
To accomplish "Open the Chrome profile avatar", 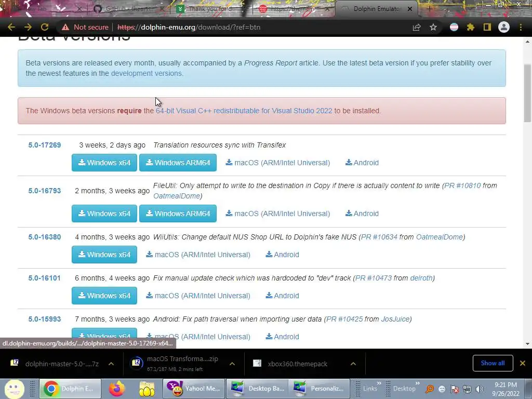I will pos(504,27).
